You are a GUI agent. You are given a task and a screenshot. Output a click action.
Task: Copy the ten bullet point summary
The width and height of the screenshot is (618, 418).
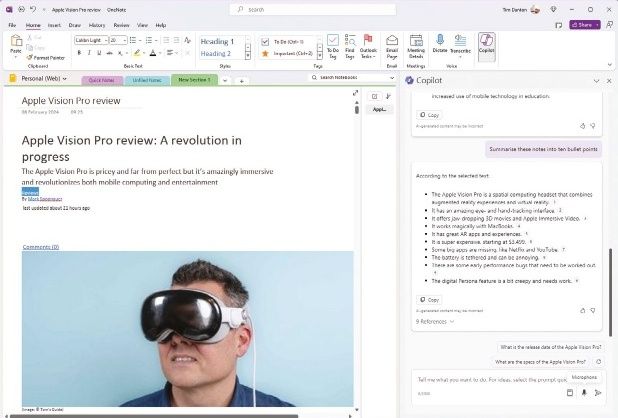(x=429, y=300)
